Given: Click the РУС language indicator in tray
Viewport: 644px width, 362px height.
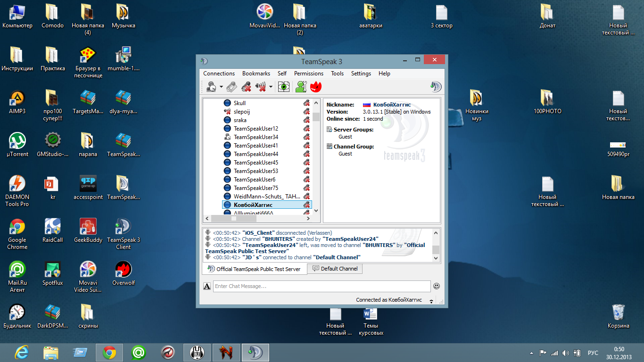Looking at the screenshot, I should point(593,353).
